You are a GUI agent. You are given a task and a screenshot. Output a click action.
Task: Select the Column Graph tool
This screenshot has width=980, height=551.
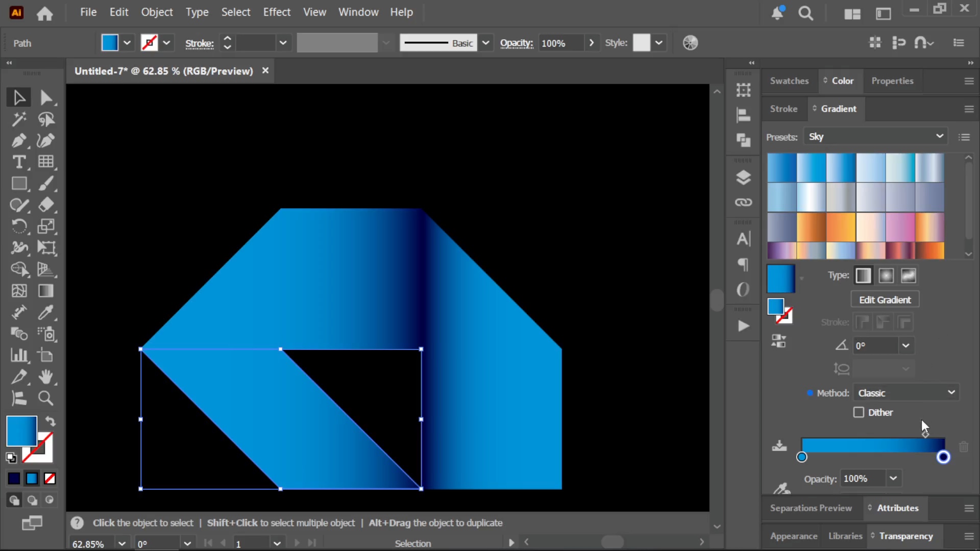[19, 356]
